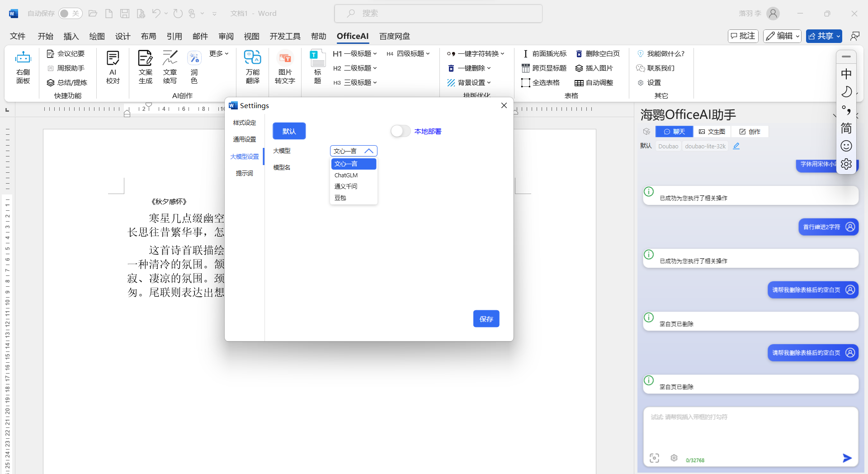Click the dark mode moon icon in floating bar
Viewport: 868px width, 474px height.
coord(846,92)
